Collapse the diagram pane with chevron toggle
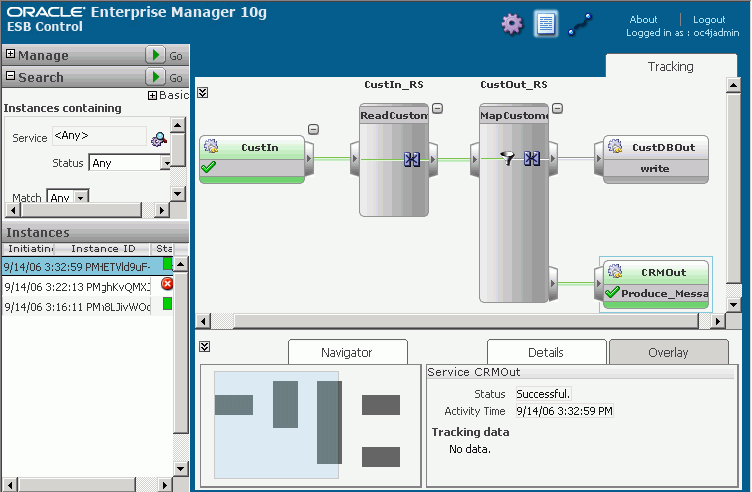Screen dimensions: 752x492 click(x=203, y=93)
